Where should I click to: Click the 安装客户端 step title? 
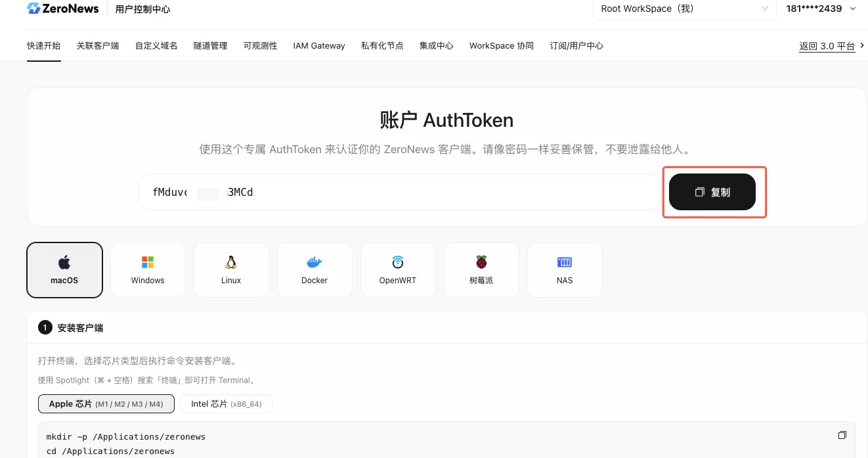80,328
